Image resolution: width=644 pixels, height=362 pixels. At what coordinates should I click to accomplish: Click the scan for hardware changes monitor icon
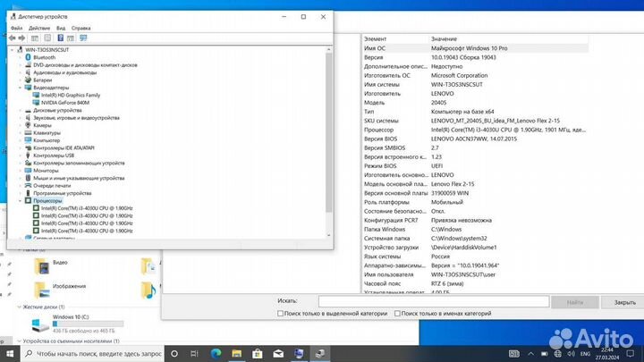(83, 38)
